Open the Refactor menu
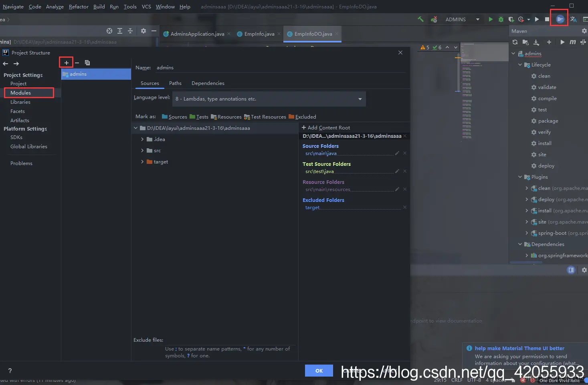Screen dimensions: 588x385 click(79, 6)
